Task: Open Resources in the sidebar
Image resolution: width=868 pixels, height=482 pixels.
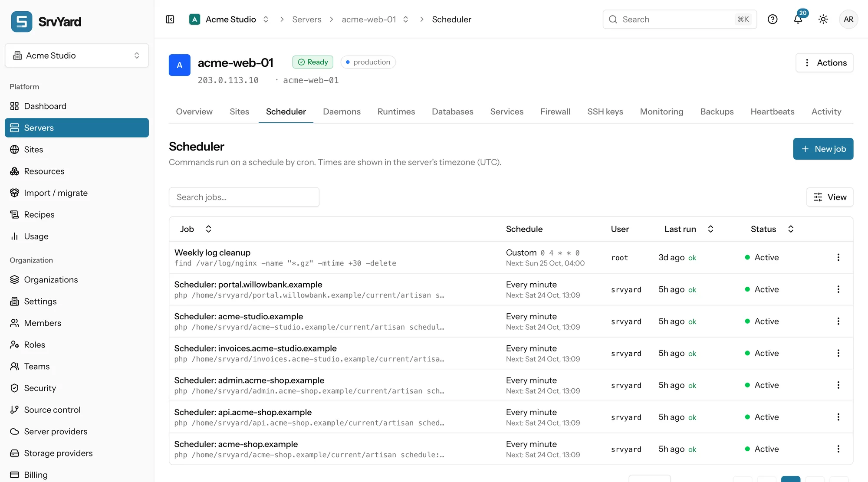Action: pyautogui.click(x=77, y=171)
